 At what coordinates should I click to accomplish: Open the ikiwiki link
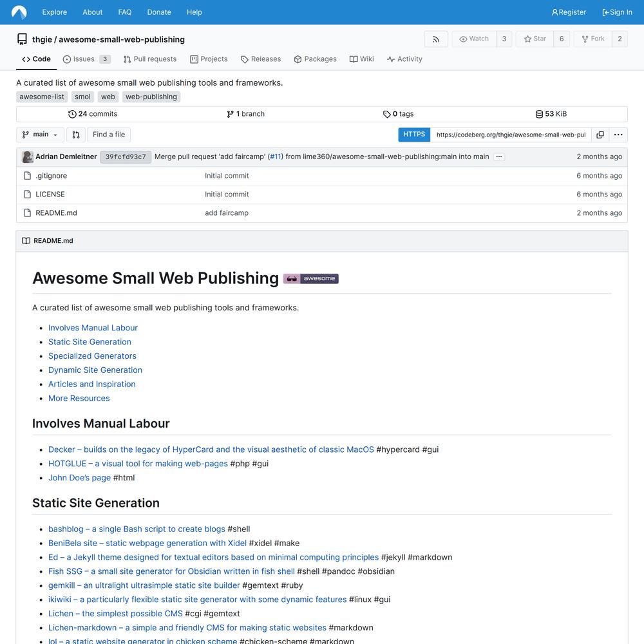(198, 600)
